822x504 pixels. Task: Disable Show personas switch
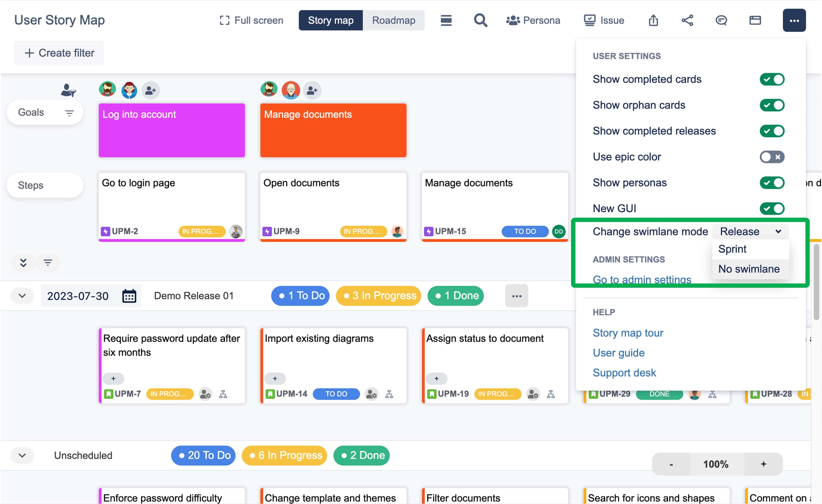(772, 183)
